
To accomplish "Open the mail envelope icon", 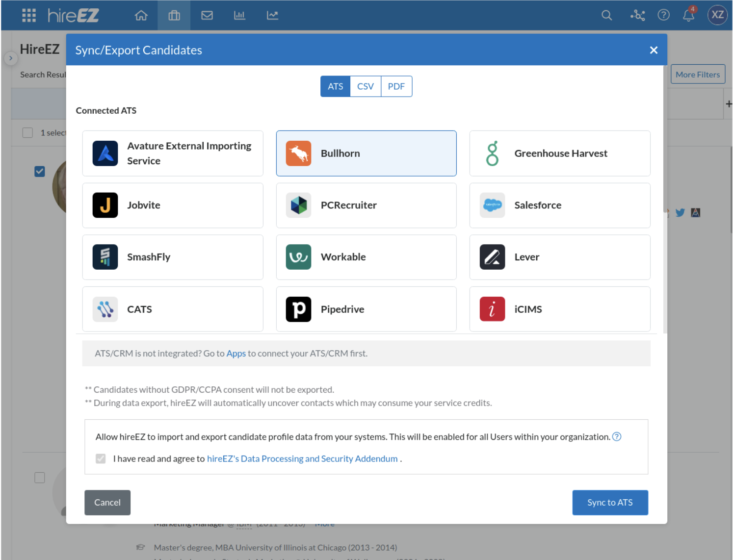I will point(207,16).
